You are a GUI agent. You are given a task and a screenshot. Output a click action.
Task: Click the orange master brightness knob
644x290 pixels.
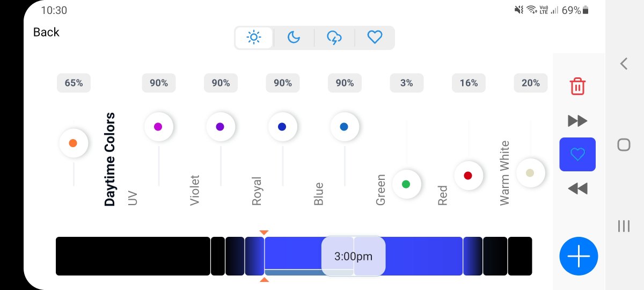click(74, 143)
